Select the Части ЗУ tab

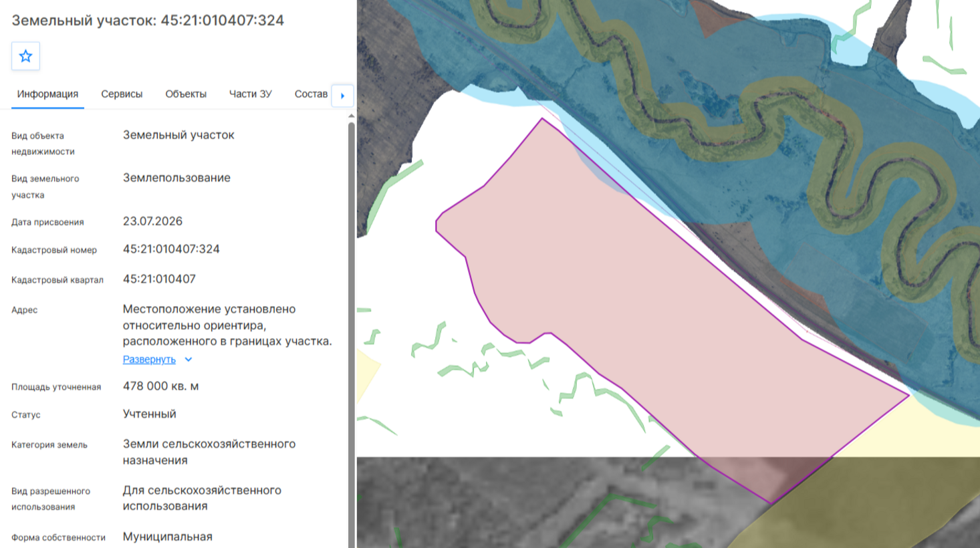click(251, 94)
